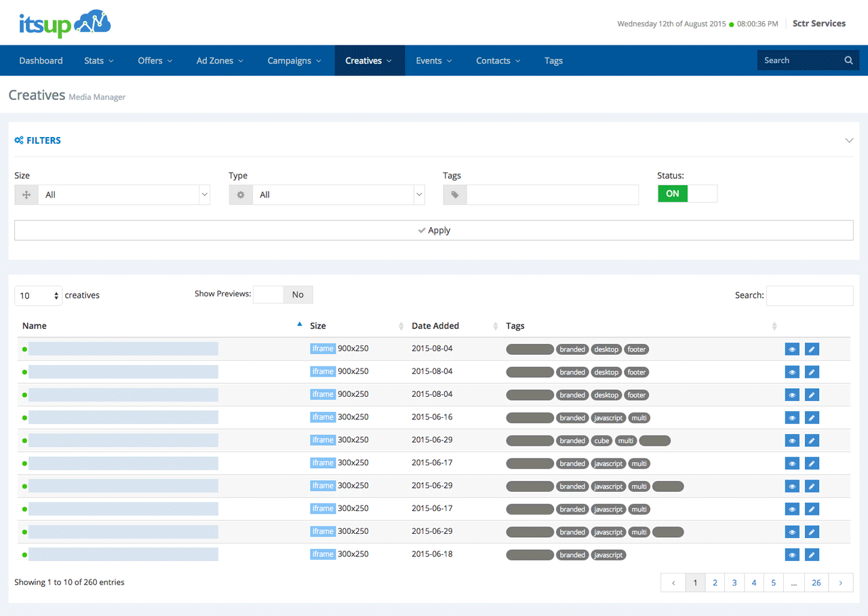Click the itsup logo
The height and width of the screenshot is (616, 868).
[x=65, y=24]
